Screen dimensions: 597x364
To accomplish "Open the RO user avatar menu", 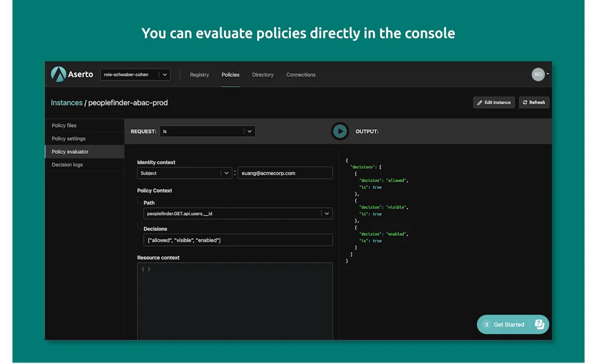I will 539,75.
